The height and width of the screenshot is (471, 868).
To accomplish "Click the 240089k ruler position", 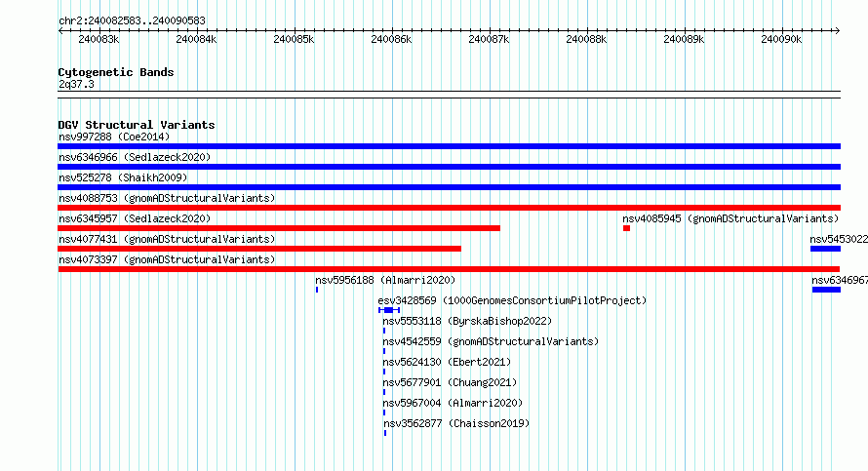I will point(684,39).
